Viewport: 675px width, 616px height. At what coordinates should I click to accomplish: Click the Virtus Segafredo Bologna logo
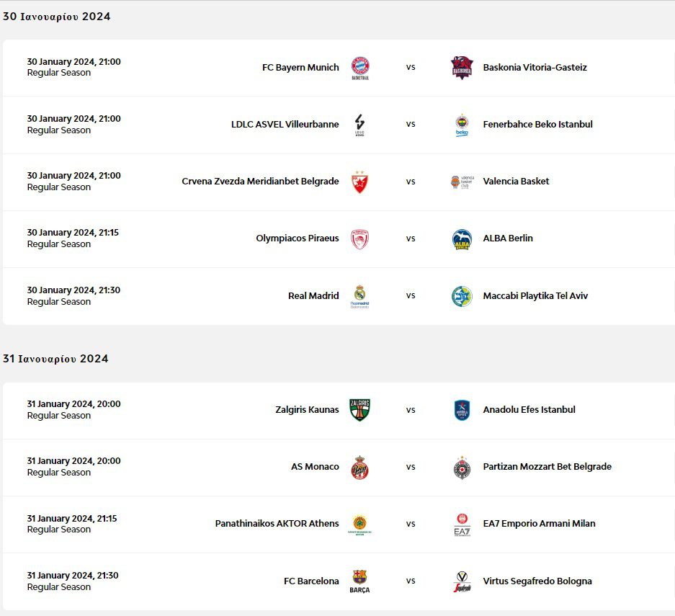tap(462, 581)
